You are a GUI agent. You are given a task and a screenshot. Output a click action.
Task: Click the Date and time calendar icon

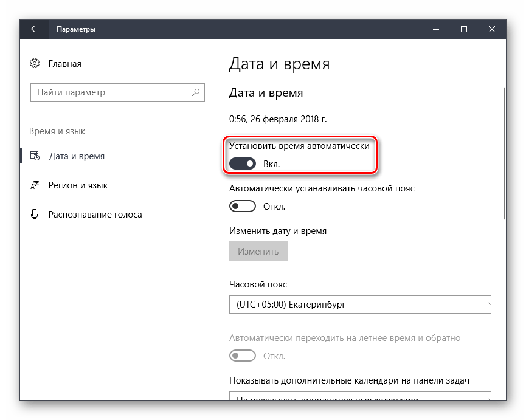coord(35,156)
